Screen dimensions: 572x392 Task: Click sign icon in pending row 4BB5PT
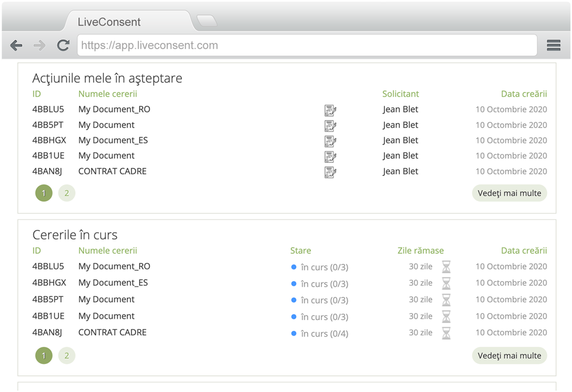point(330,126)
